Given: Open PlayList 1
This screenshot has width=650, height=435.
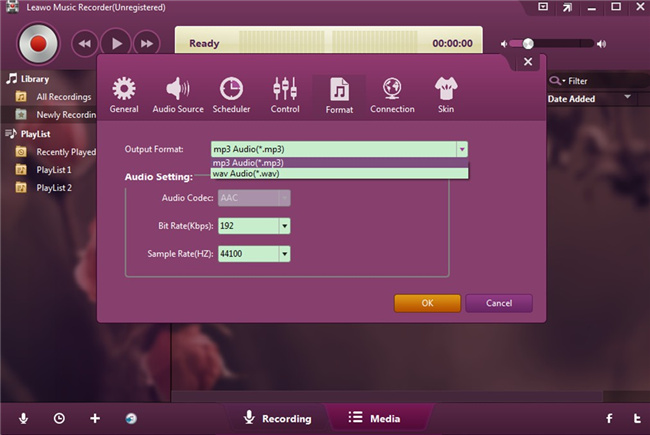Looking at the screenshot, I should tap(43, 170).
